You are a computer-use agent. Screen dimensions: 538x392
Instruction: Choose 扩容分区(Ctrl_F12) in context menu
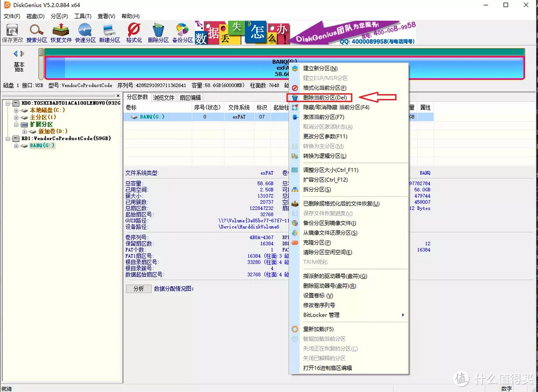point(349,180)
